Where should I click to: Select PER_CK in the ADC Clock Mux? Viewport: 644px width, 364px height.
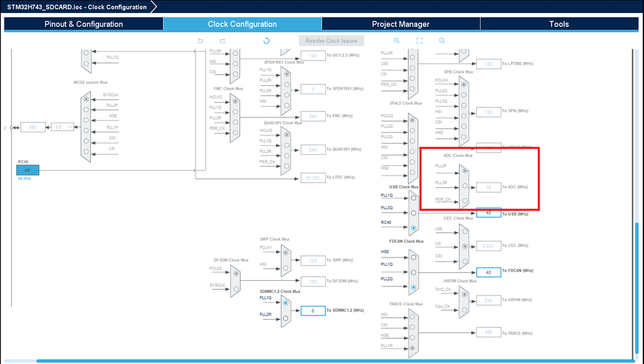(x=465, y=201)
